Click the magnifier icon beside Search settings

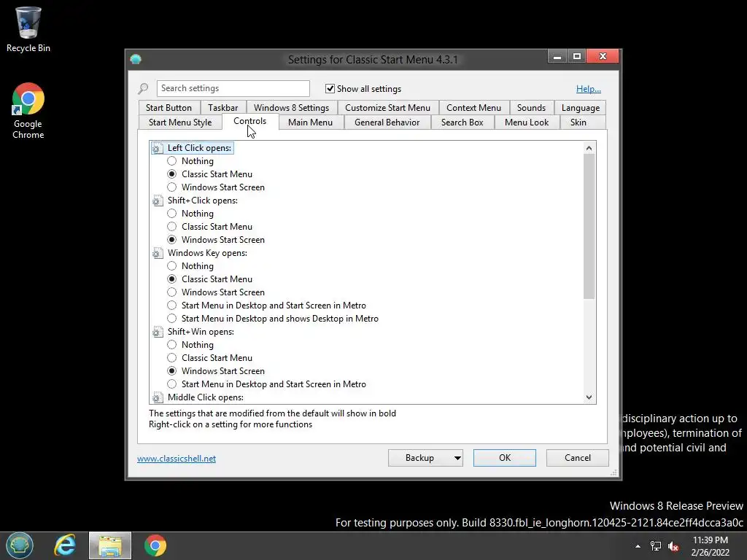point(144,88)
